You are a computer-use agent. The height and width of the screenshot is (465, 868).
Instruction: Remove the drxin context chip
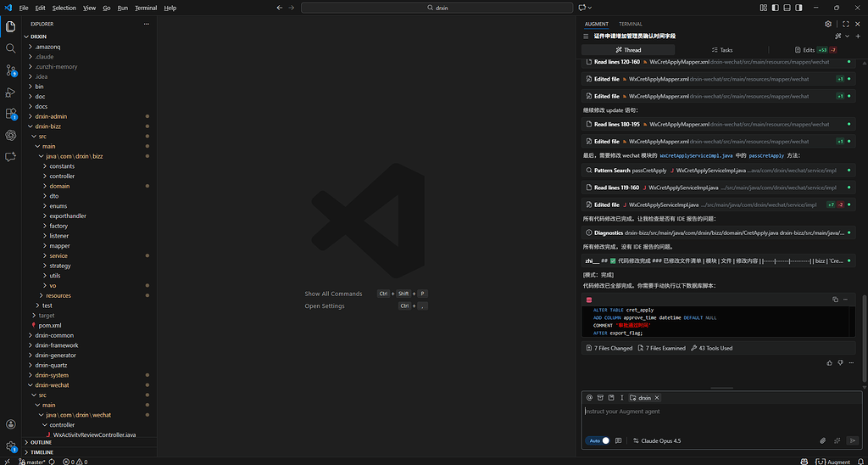657,398
